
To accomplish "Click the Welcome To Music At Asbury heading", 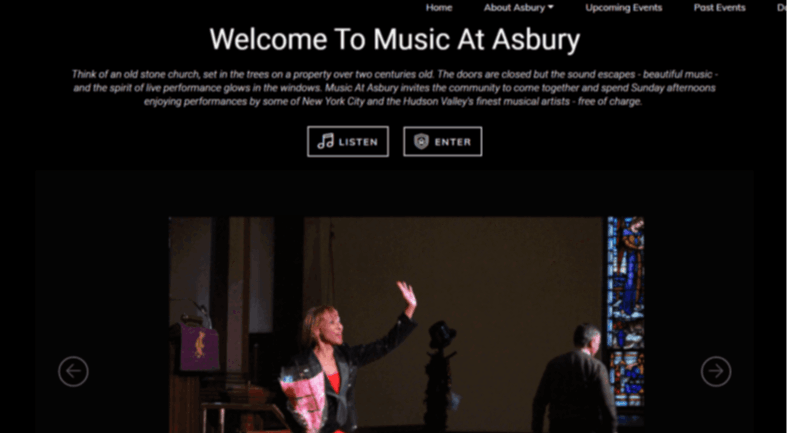I will pos(395,39).
